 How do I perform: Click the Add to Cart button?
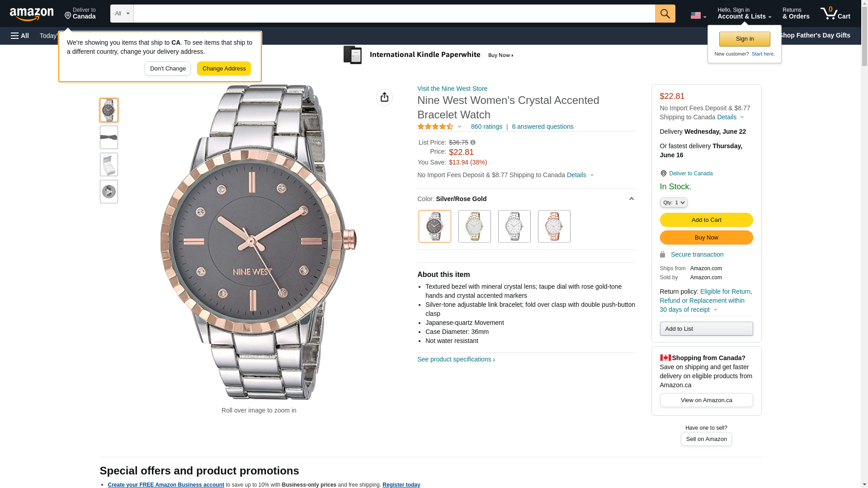coord(706,220)
